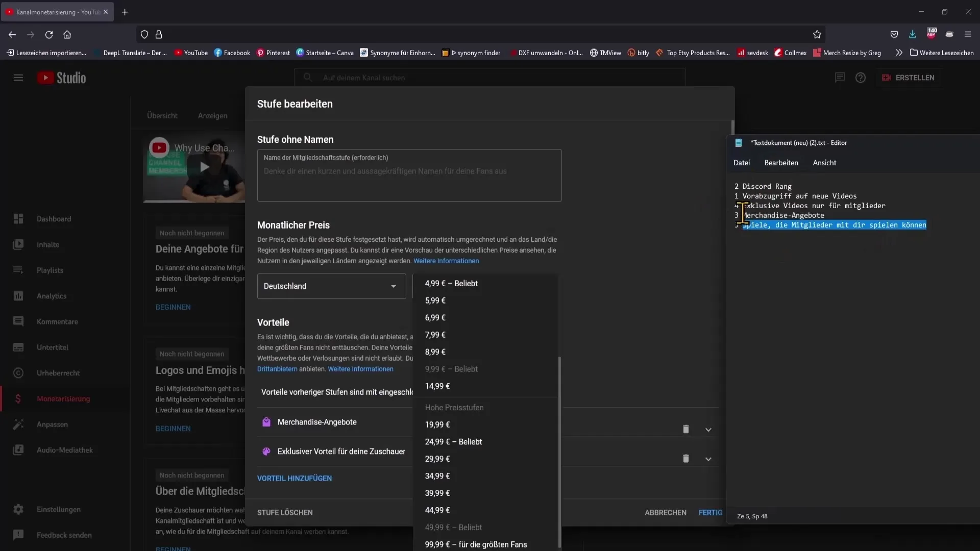Open the Anzeigen tab
Image resolution: width=980 pixels, height=551 pixels.
click(212, 115)
